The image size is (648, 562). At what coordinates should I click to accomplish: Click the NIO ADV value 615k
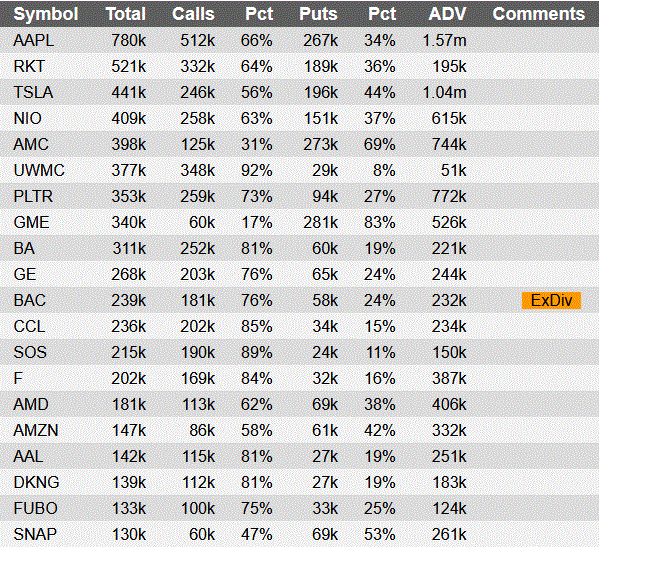click(449, 118)
